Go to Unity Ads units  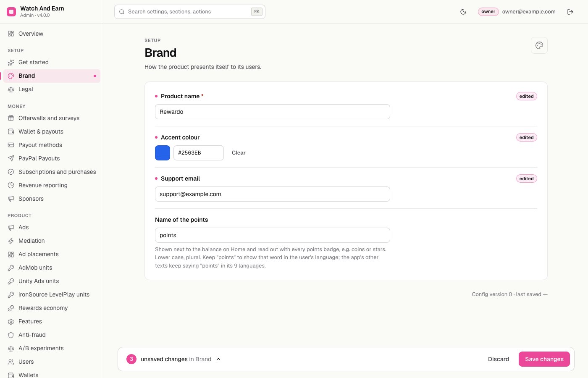click(52, 281)
